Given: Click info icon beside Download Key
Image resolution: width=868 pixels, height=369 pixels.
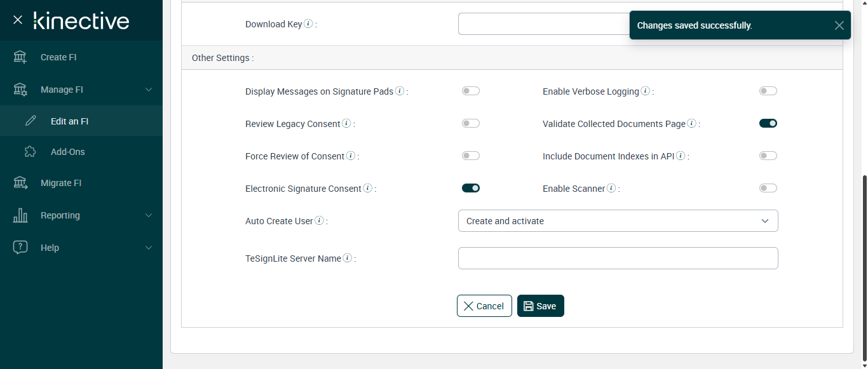Looking at the screenshot, I should point(308,24).
